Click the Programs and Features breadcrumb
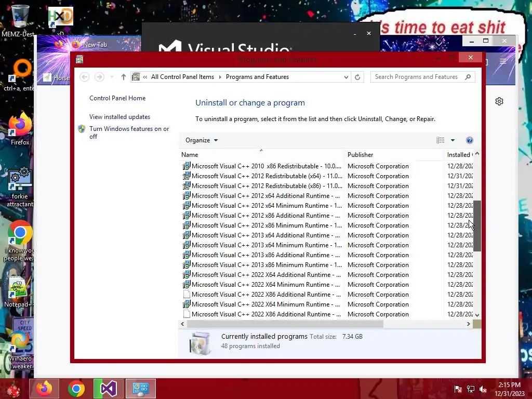Screen dimensions: 532x399 tap(257, 77)
